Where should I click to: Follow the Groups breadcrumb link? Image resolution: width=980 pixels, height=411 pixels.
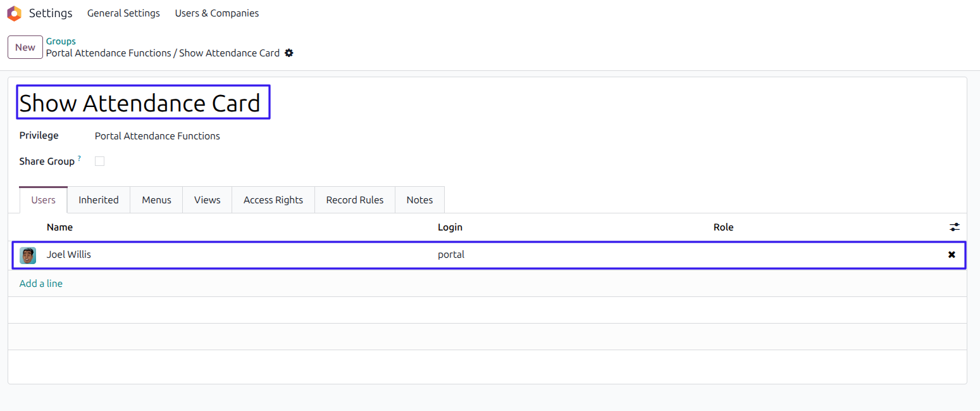click(61, 41)
